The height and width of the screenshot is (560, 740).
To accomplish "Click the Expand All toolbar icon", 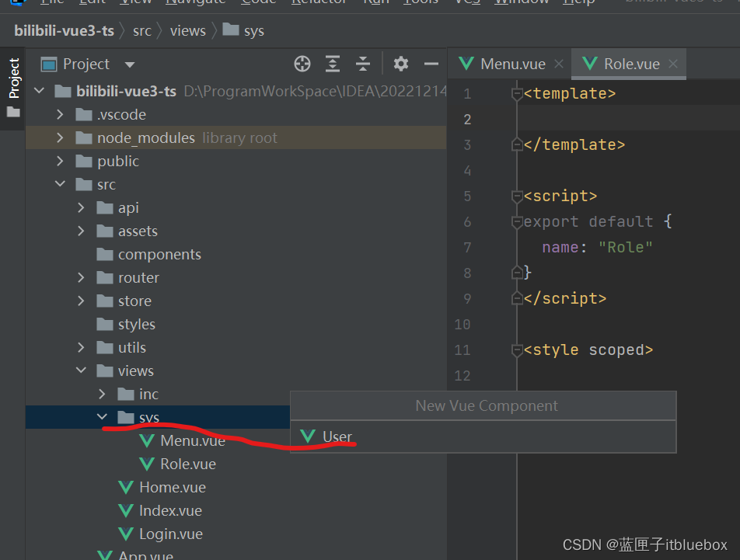I will (x=333, y=64).
